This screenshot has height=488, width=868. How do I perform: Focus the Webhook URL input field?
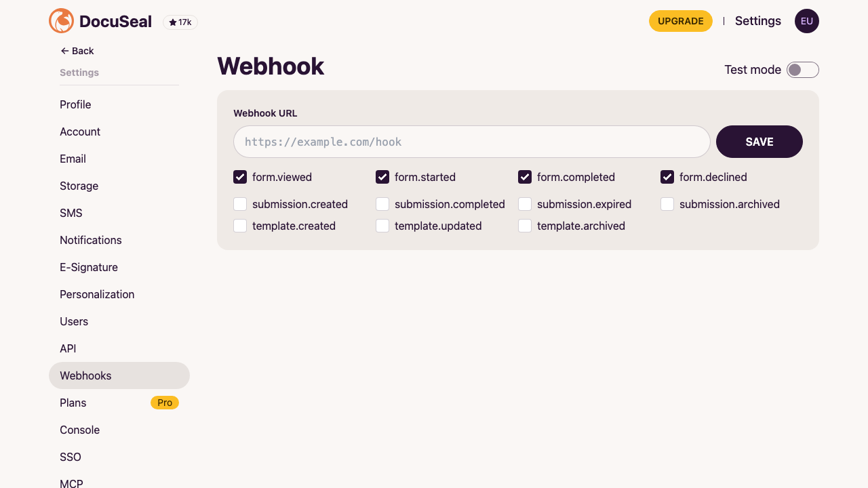click(x=472, y=142)
